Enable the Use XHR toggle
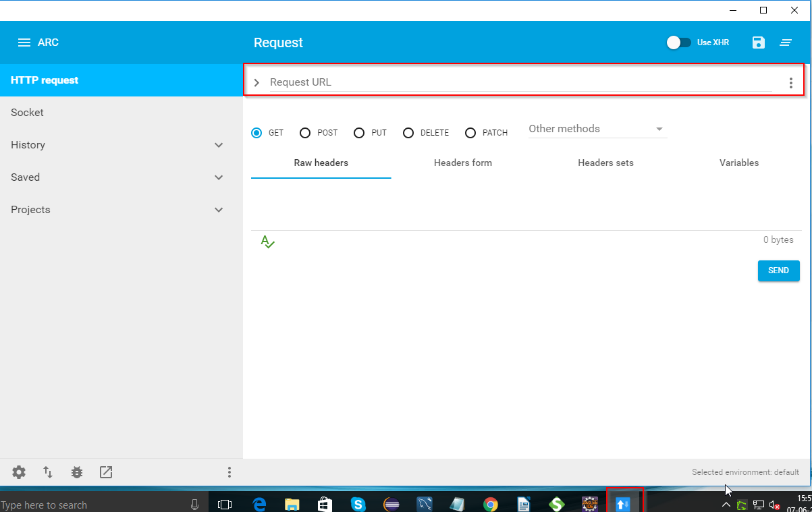 click(679, 42)
